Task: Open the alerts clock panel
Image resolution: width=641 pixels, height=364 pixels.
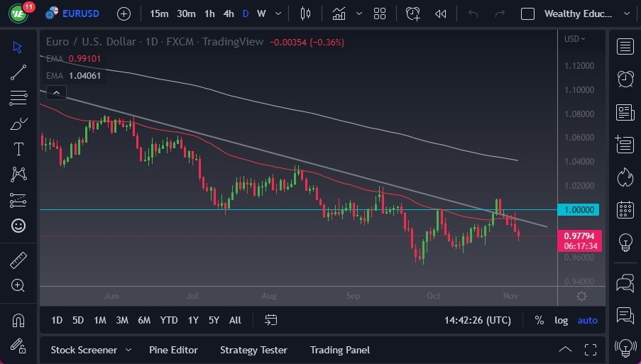Action: coord(625,79)
